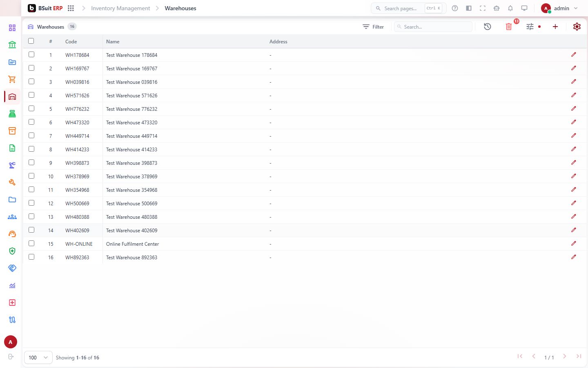The image size is (588, 368).
Task: Focus the table Search field
Action: (x=433, y=27)
